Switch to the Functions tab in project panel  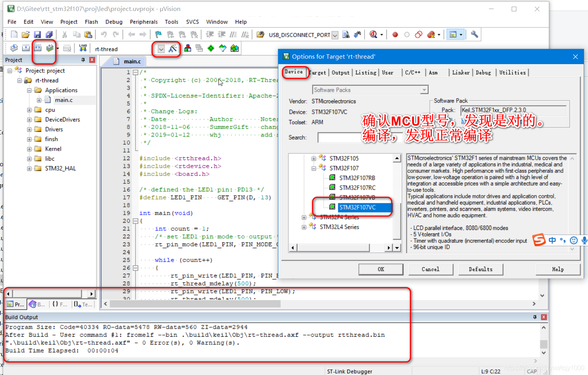point(60,304)
